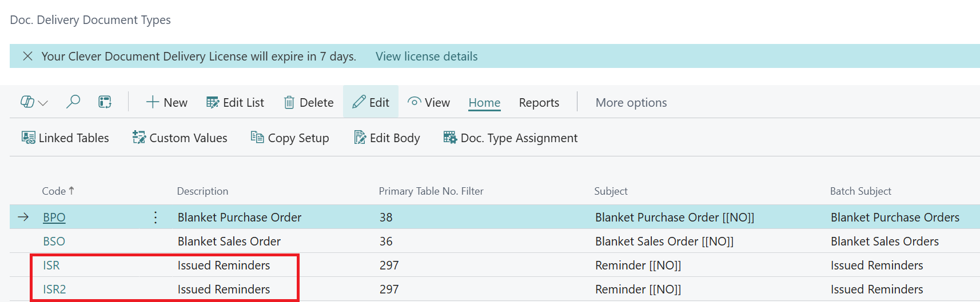
Task: Open Custom Values
Action: [180, 138]
